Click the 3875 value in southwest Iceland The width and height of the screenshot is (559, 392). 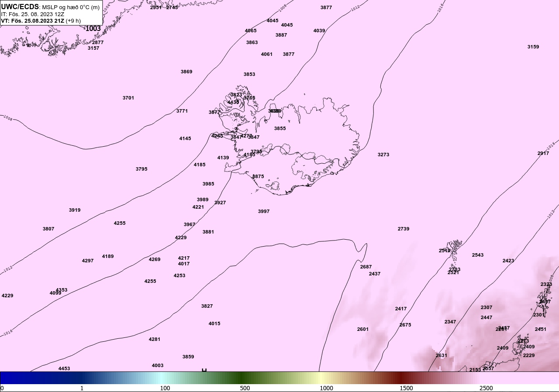coord(258,176)
